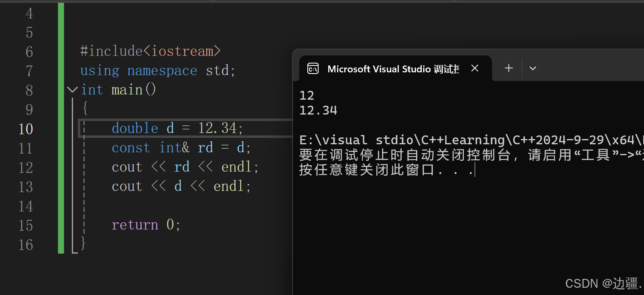Click line number 10 in the gutter
644x295 pixels.
click(26, 129)
